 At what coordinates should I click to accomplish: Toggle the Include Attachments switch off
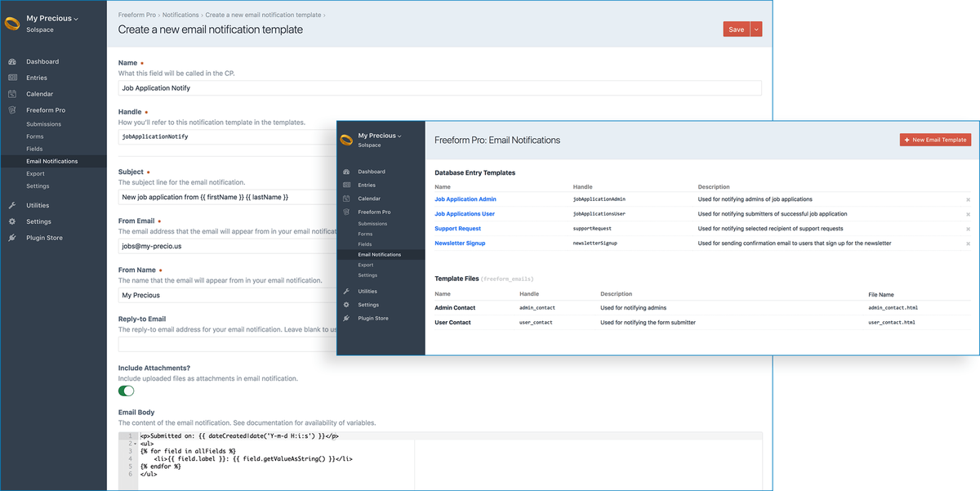point(127,391)
